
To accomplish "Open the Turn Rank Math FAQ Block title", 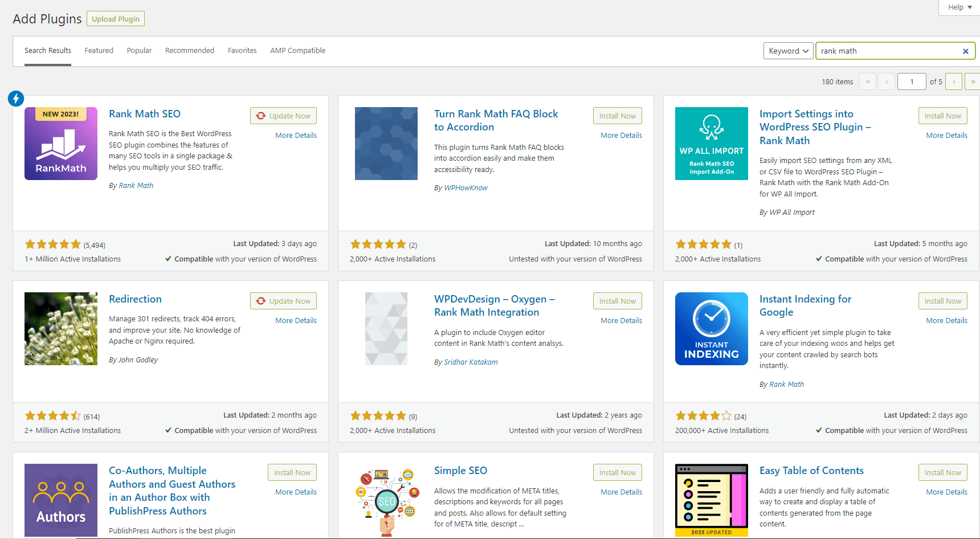I will coord(496,120).
